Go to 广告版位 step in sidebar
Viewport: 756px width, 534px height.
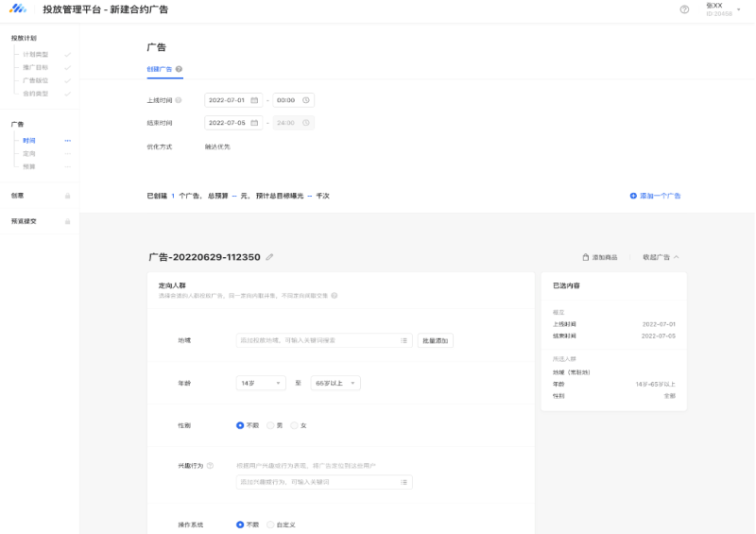click(x=36, y=80)
